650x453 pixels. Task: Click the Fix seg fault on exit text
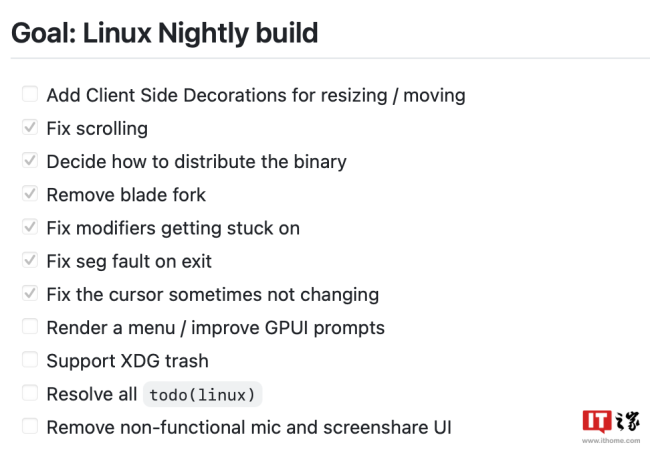pyautogui.click(x=129, y=261)
